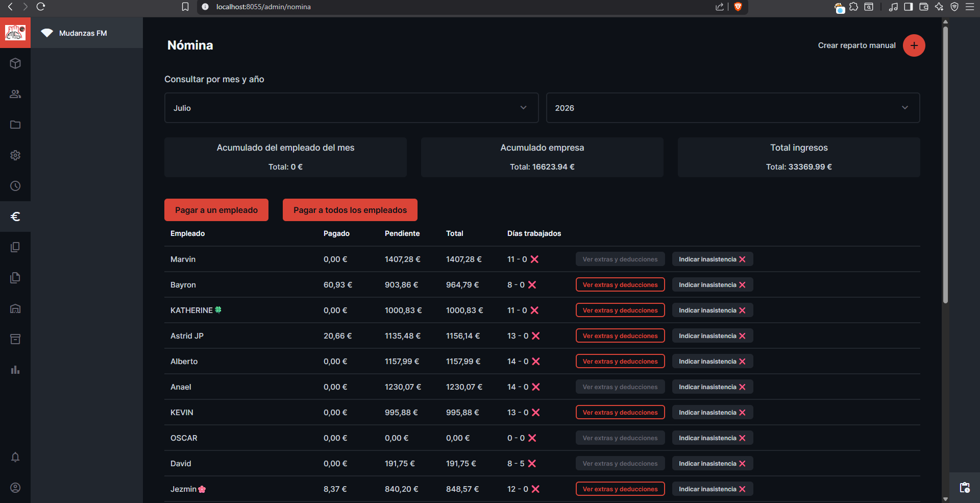Select the euro Nómina module icon

coord(15,217)
